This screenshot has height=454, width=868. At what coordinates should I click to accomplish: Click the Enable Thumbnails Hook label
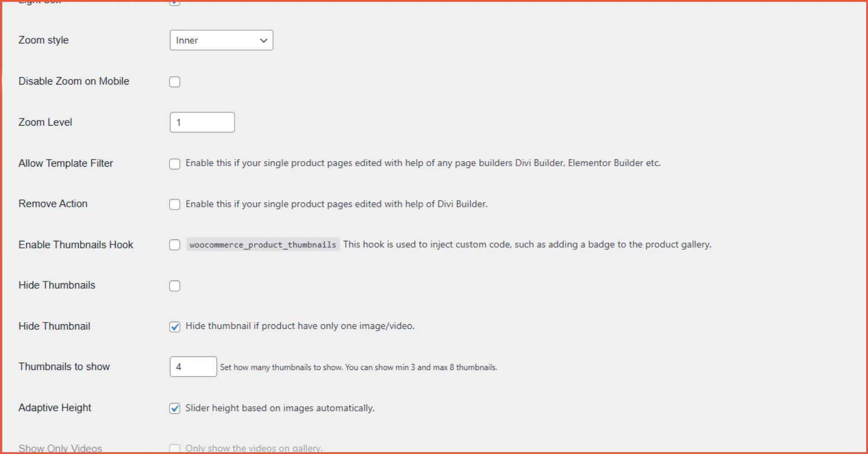click(75, 244)
